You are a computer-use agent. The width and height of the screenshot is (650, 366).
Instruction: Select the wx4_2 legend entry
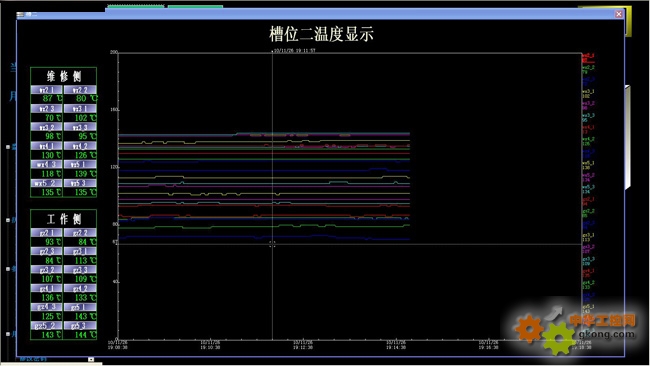click(589, 141)
